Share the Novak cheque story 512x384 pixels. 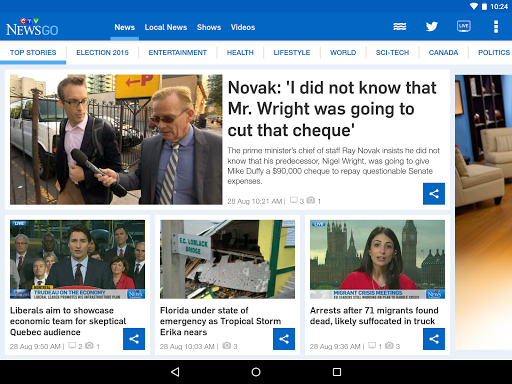coord(434,194)
